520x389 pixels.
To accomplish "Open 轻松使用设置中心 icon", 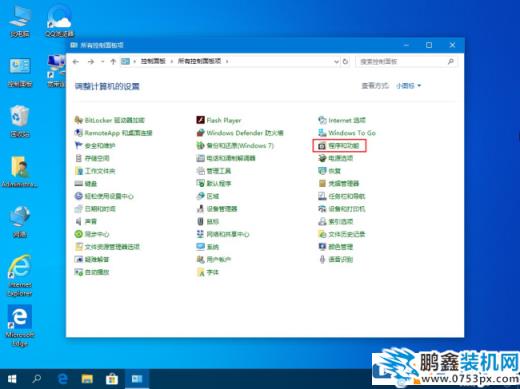I will point(79,196).
